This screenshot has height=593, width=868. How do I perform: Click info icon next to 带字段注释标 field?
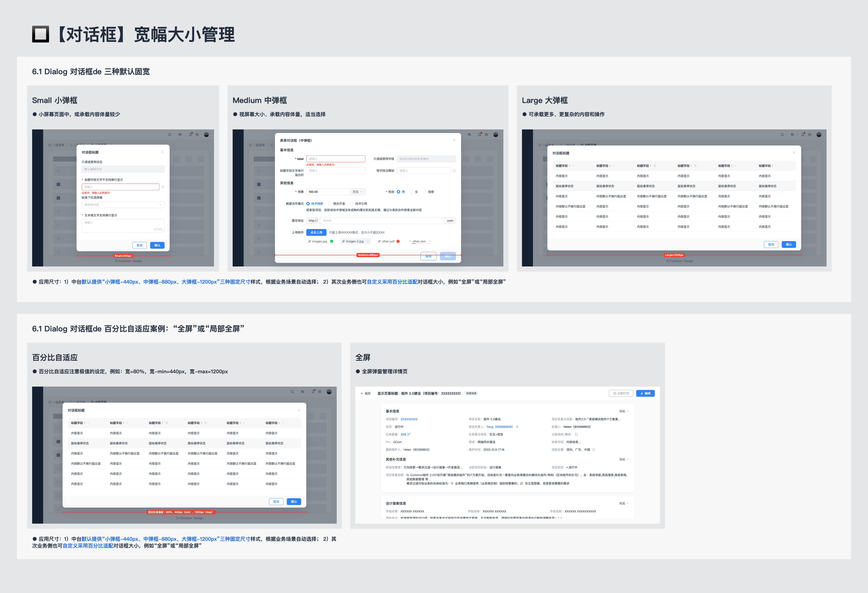(454, 171)
